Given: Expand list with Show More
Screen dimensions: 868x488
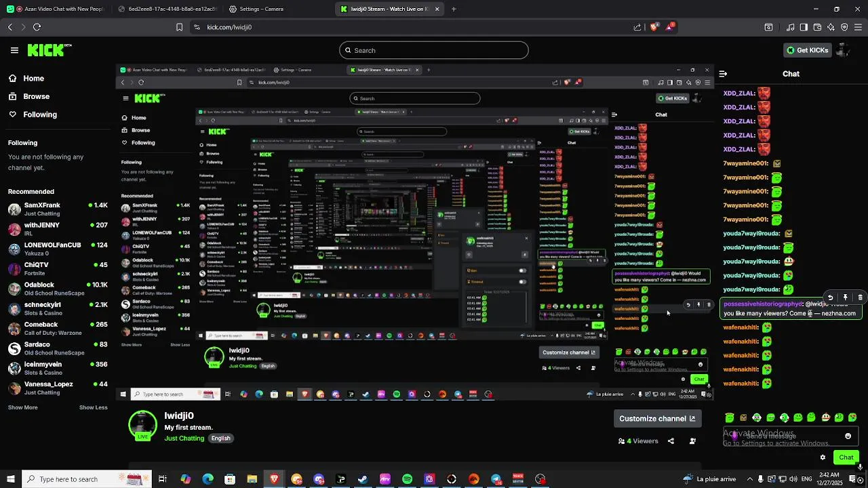Looking at the screenshot, I should pos(22,407).
